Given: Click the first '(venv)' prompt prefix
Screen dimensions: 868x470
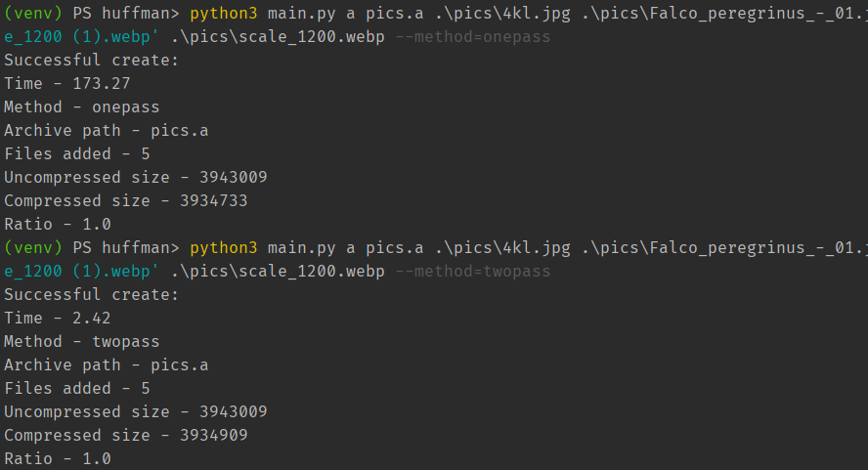Looking at the screenshot, I should [x=33, y=14].
